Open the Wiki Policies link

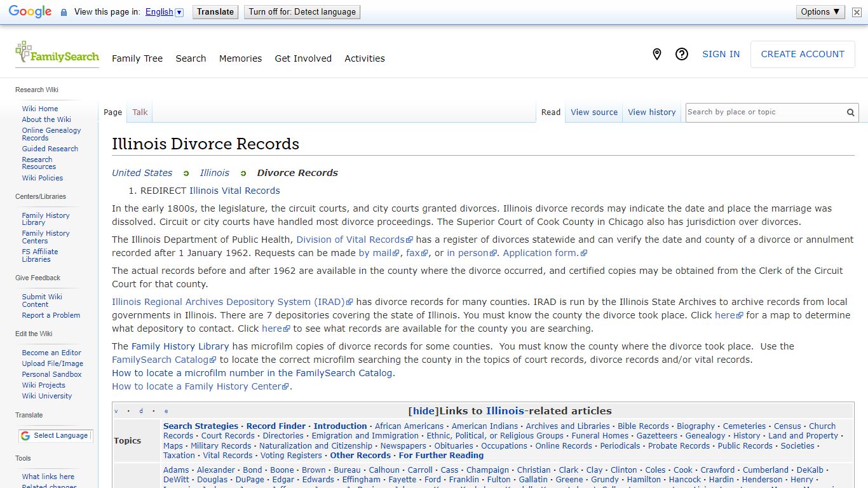point(43,178)
